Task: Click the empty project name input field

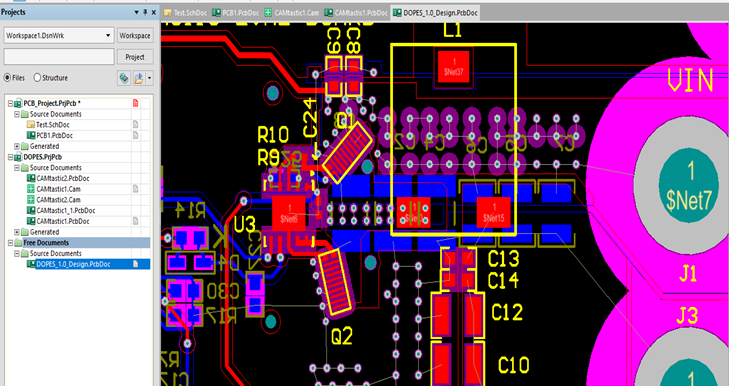Action: tap(59, 57)
